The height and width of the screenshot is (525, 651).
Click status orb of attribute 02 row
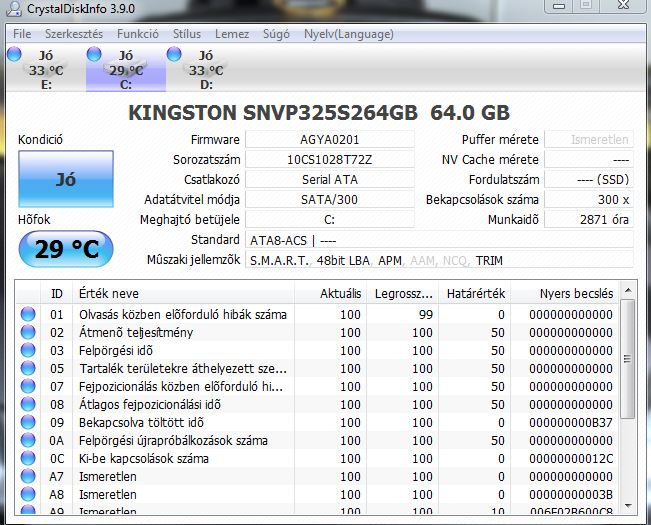click(x=28, y=332)
